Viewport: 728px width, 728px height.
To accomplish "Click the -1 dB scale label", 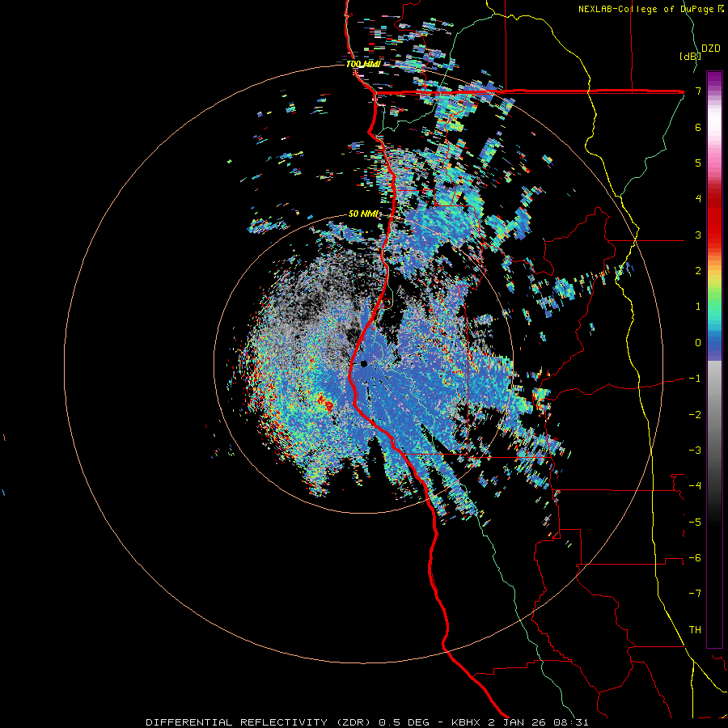I will coord(695,379).
